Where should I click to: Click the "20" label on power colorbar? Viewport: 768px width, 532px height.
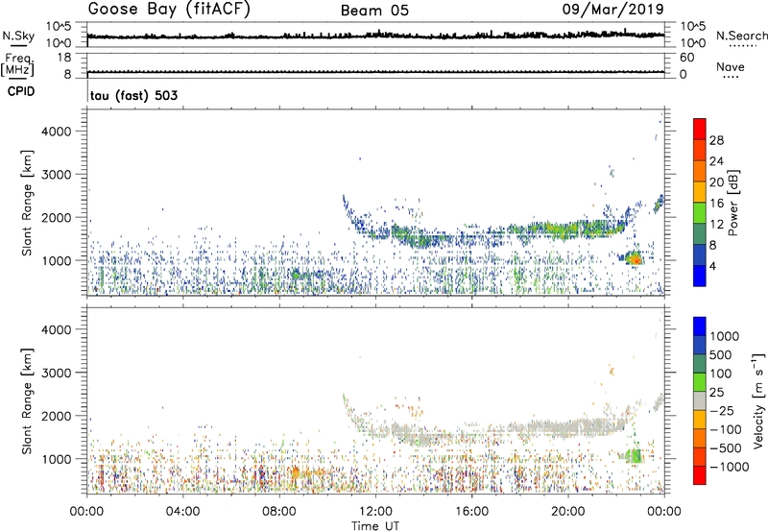click(716, 182)
